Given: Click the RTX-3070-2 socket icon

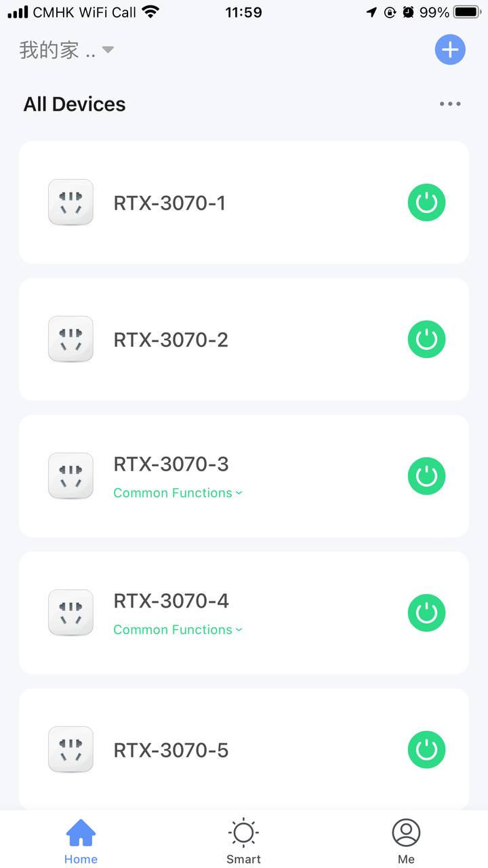Looking at the screenshot, I should (x=70, y=339).
